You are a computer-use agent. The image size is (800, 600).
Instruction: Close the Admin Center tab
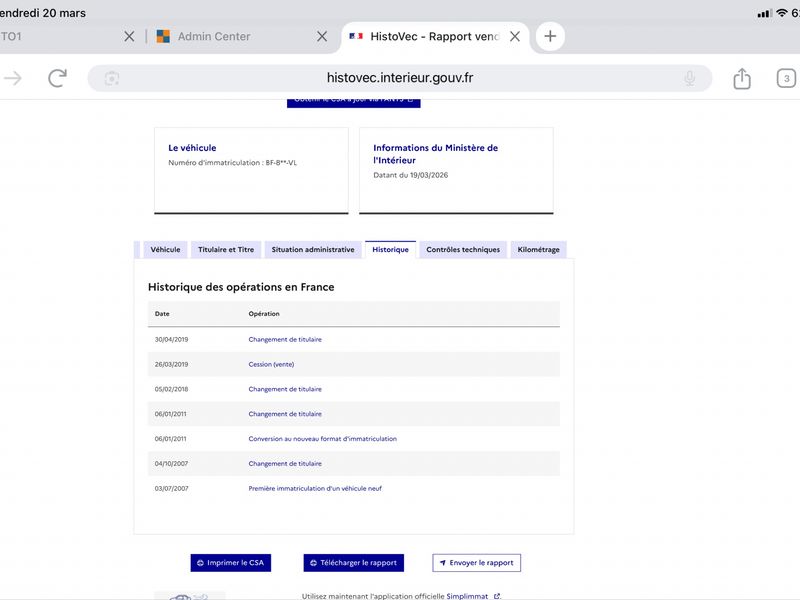[x=322, y=36]
